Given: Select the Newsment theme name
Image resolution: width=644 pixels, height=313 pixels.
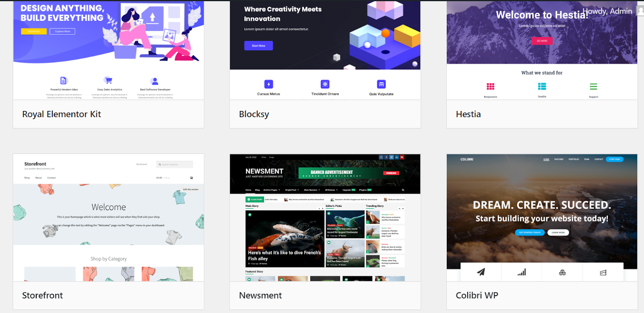Looking at the screenshot, I should 260,295.
